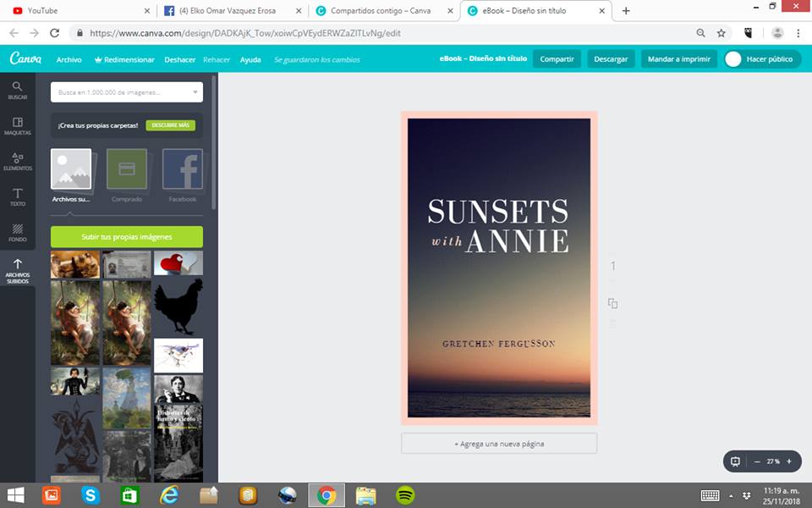The height and width of the screenshot is (508, 812).
Task: Open presentation mode icon near zoom
Action: 736,461
